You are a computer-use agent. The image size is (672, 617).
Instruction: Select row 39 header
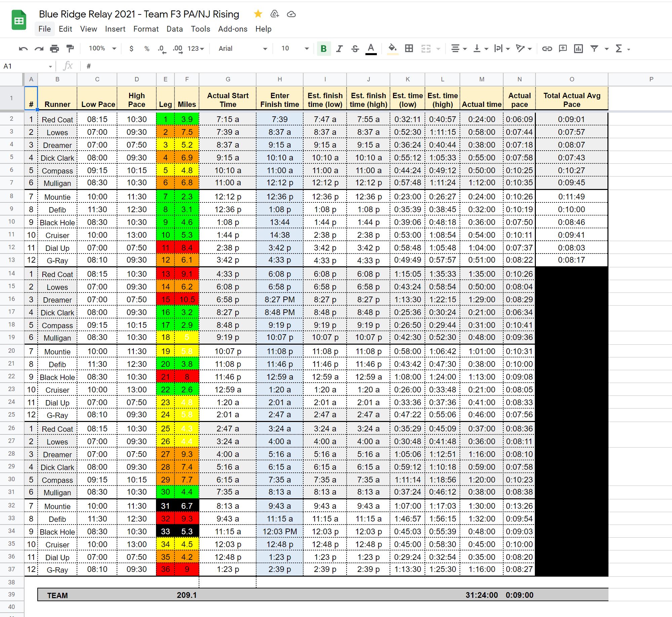pyautogui.click(x=12, y=594)
